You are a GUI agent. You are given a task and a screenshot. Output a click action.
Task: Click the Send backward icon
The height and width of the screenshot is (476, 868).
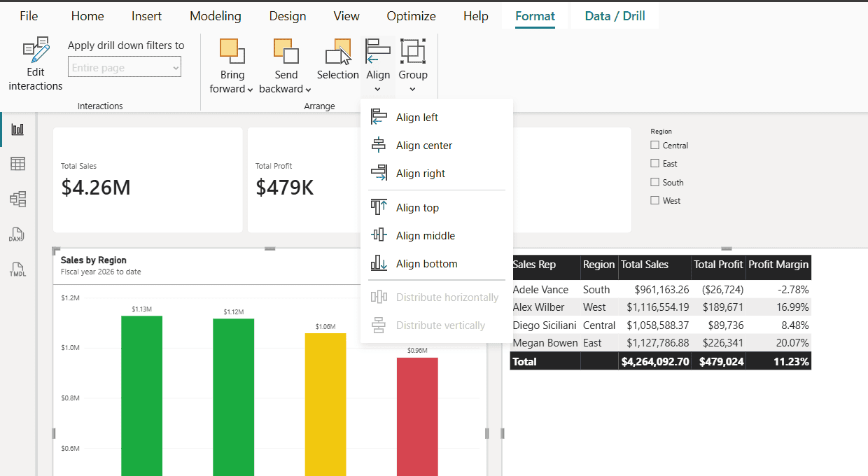[286, 51]
